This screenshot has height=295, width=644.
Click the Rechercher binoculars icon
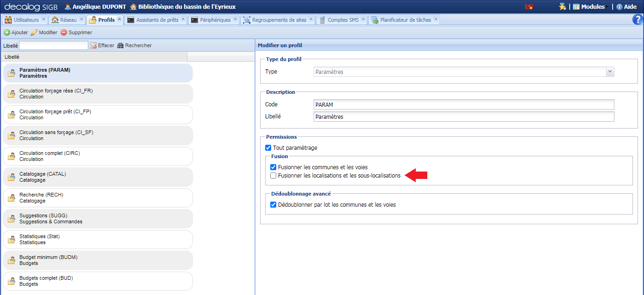click(x=121, y=45)
